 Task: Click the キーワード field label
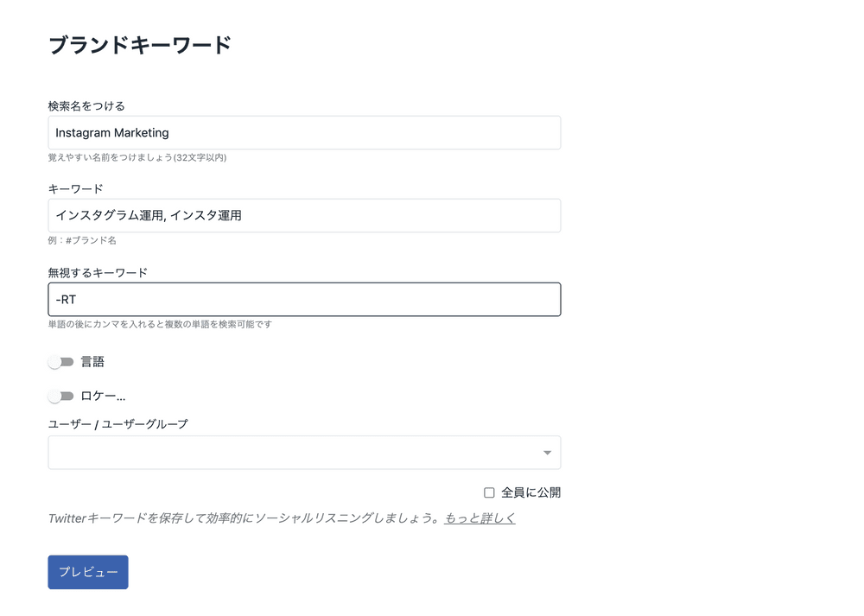pos(76,189)
